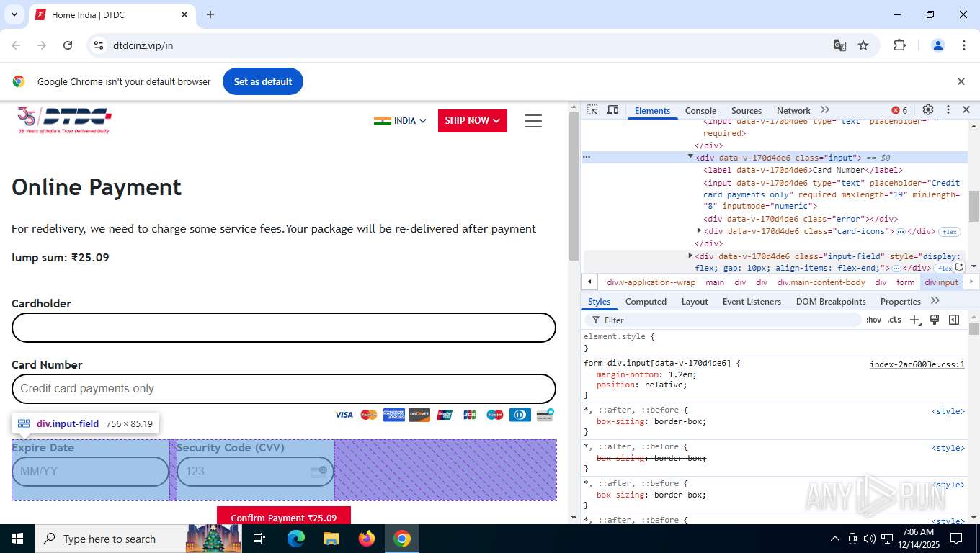Click Confirm Payment ₹25.09 button
Viewport: 980px width, 553px height.
tap(284, 516)
